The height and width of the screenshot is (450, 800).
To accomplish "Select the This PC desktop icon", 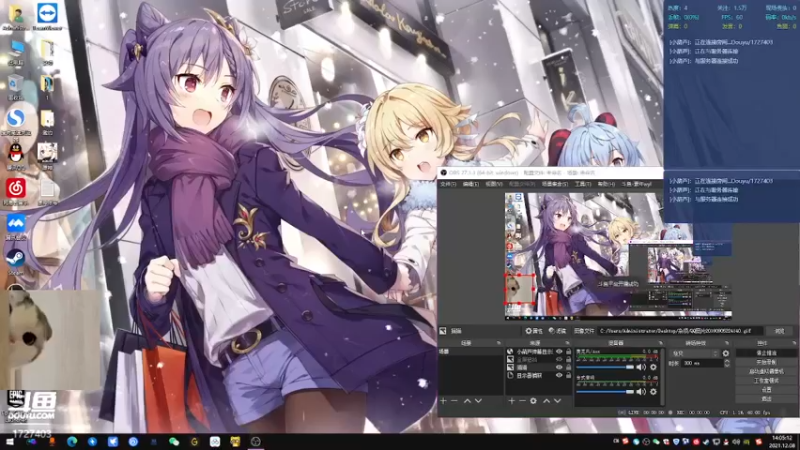I will pyautogui.click(x=16, y=52).
